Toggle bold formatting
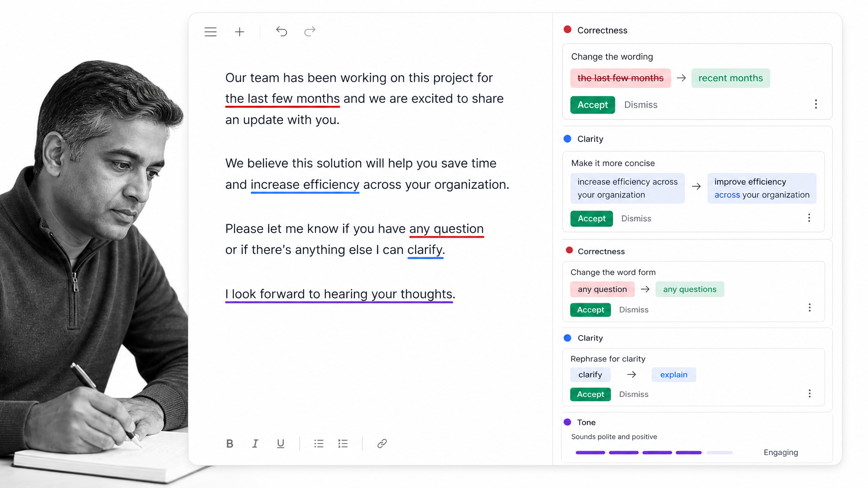Screen dimensions: 868x488 230,444
